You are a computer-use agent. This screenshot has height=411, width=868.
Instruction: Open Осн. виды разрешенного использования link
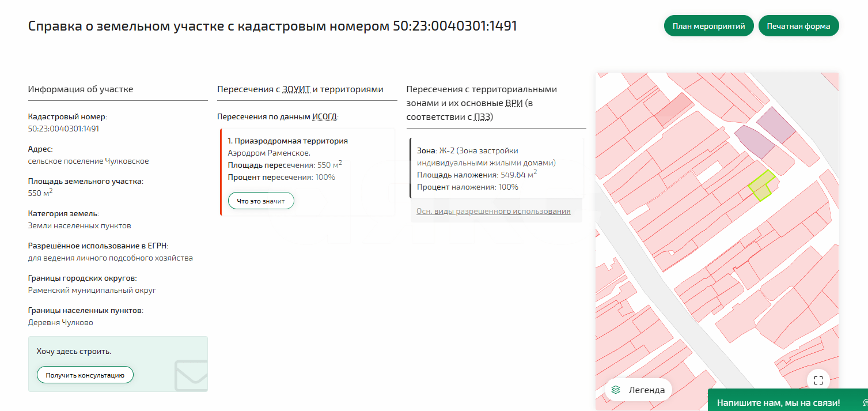point(494,212)
